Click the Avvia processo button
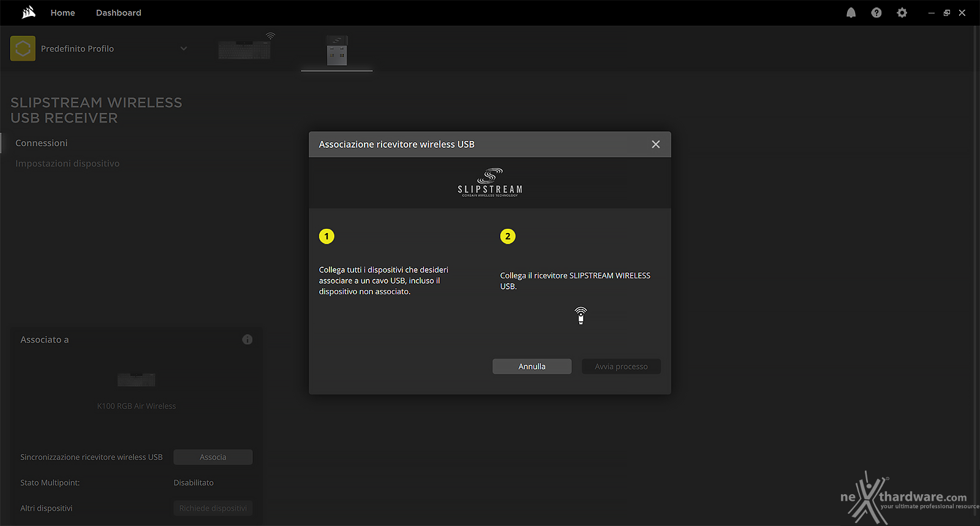Image resolution: width=980 pixels, height=526 pixels. coord(621,367)
